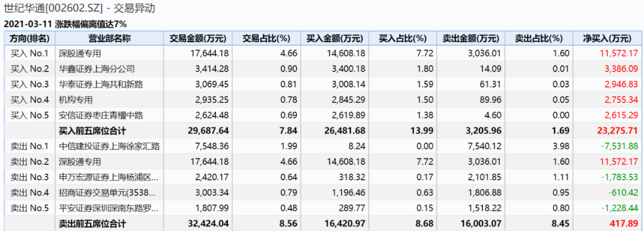Click 安信证券枣庄青檀中路 branch name
Image resolution: width=644 pixels, height=231 pixels.
[x=101, y=115]
